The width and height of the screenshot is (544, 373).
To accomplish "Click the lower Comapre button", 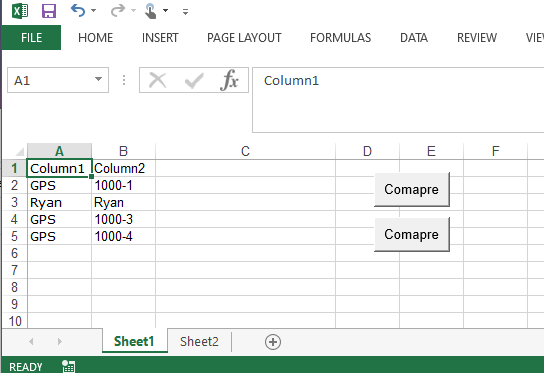I will [x=412, y=234].
